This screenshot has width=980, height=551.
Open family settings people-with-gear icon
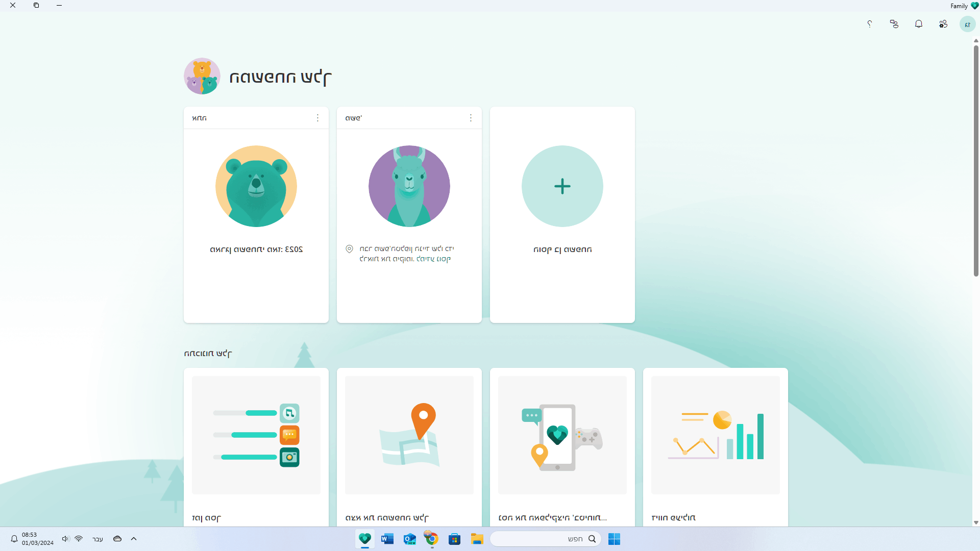pyautogui.click(x=943, y=24)
